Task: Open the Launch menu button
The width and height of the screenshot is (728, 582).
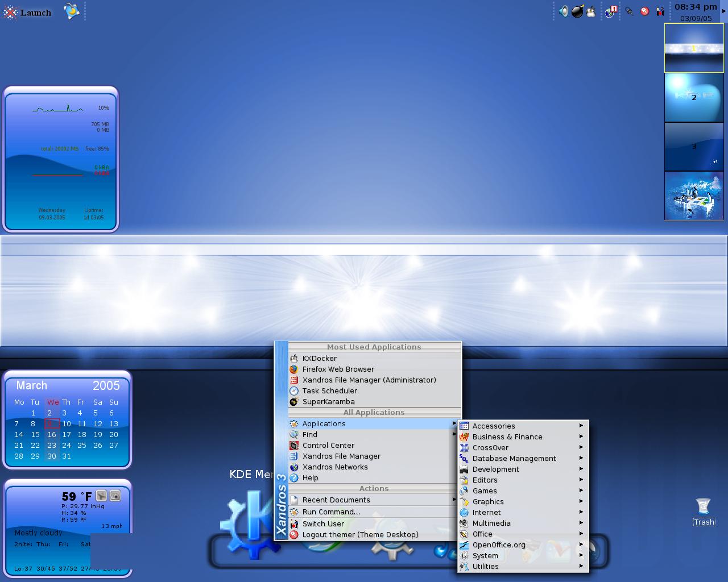Action: 27,13
